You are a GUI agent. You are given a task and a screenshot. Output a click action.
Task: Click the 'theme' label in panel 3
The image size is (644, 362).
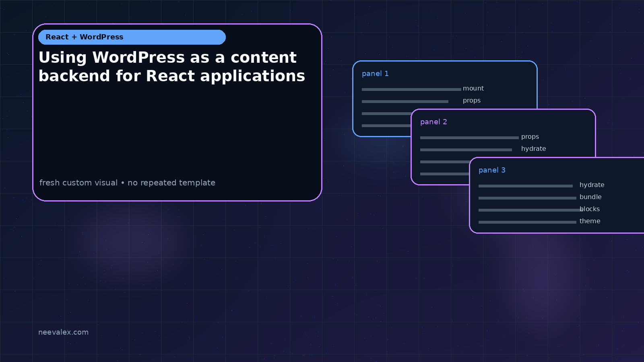coord(590,221)
